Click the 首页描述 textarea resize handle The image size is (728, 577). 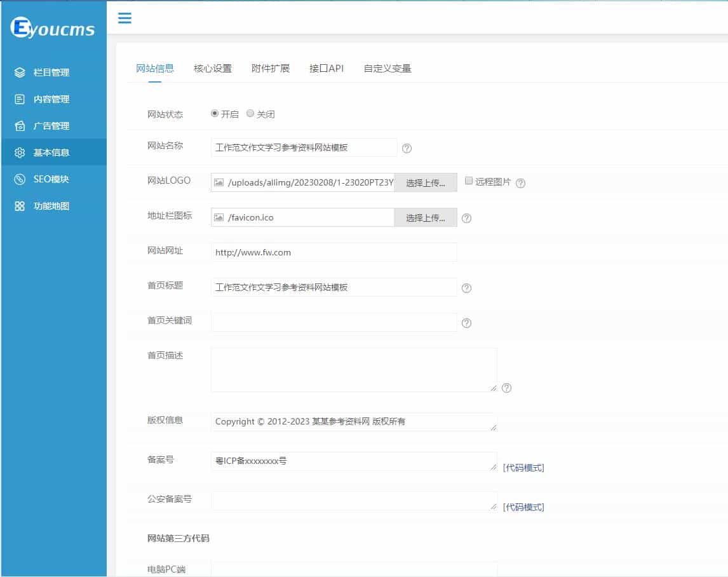point(494,388)
